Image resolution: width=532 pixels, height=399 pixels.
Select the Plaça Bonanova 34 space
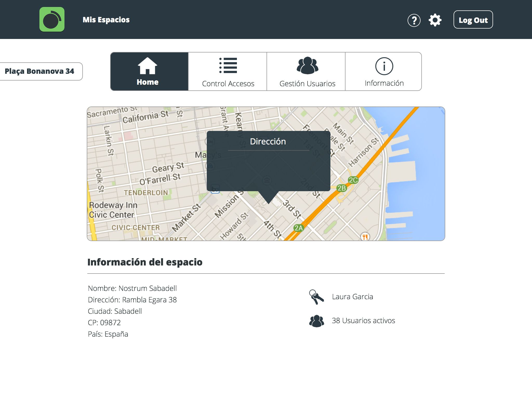tap(39, 71)
